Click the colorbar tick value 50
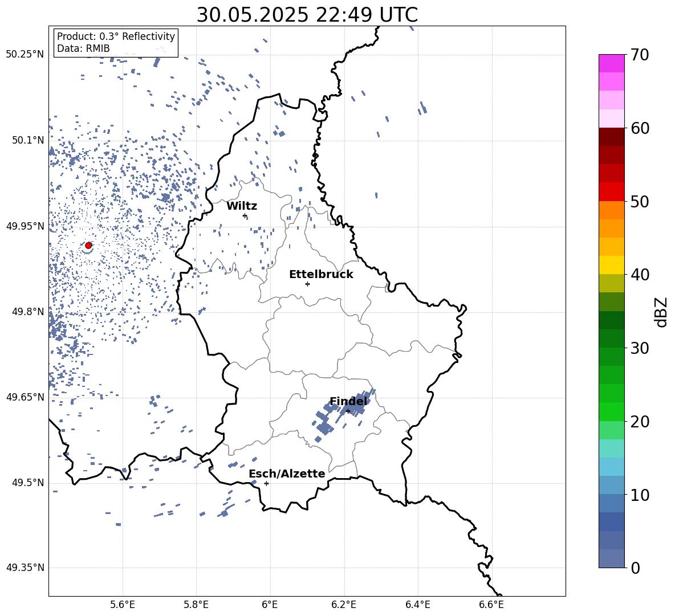Screen dimensions: 675x616 pyautogui.click(x=640, y=201)
